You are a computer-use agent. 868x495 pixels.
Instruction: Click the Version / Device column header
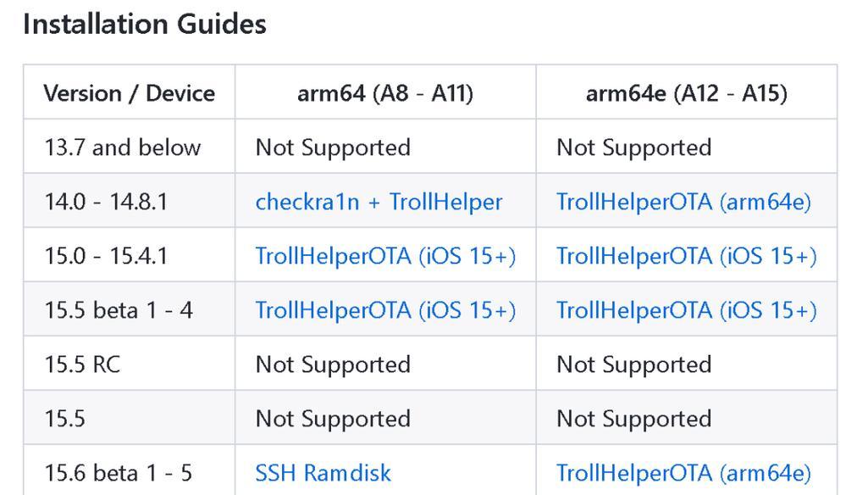[129, 93]
